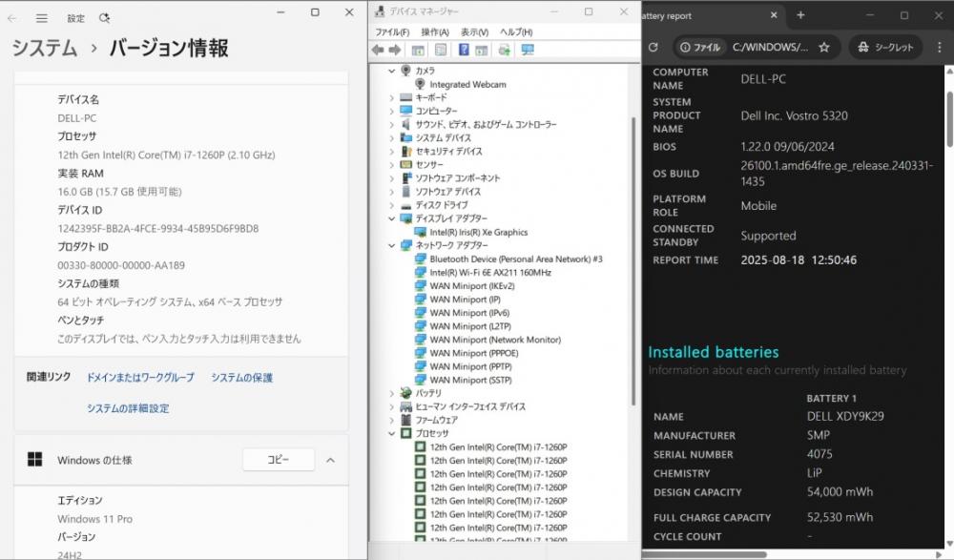The width and height of the screenshot is (954, 560).
Task: Click the Device Manager vertical scrollbar
Action: [x=633, y=261]
